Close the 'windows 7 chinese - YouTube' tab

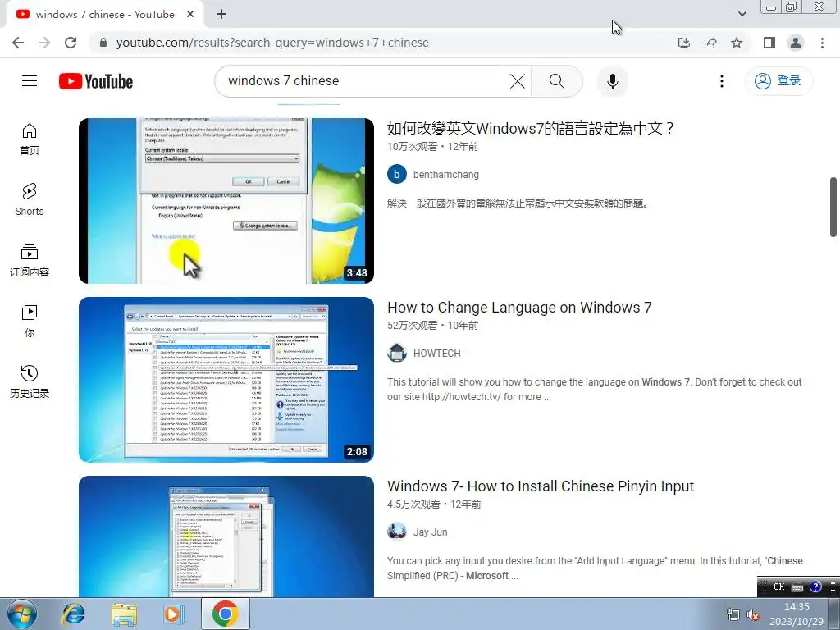click(x=190, y=15)
